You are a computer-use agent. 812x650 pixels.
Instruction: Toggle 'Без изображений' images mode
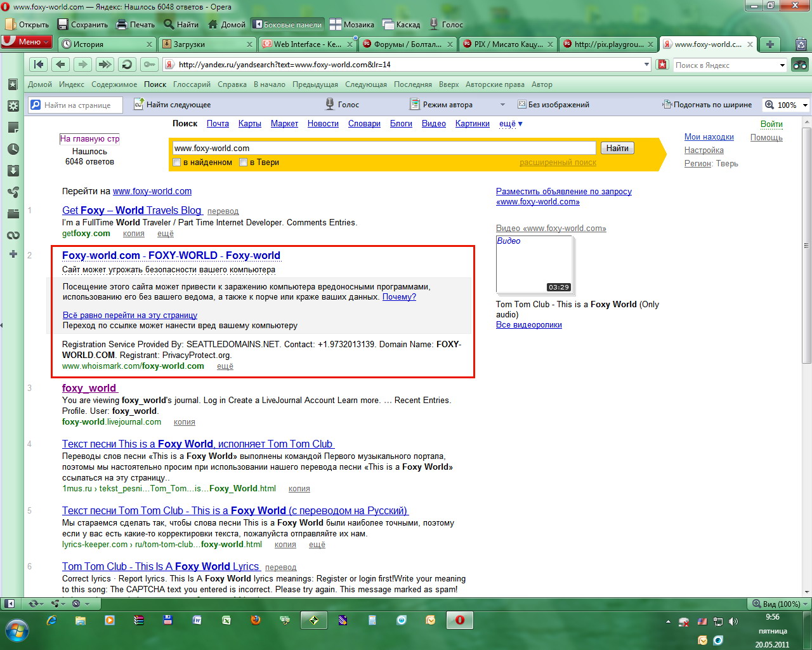[x=554, y=105]
